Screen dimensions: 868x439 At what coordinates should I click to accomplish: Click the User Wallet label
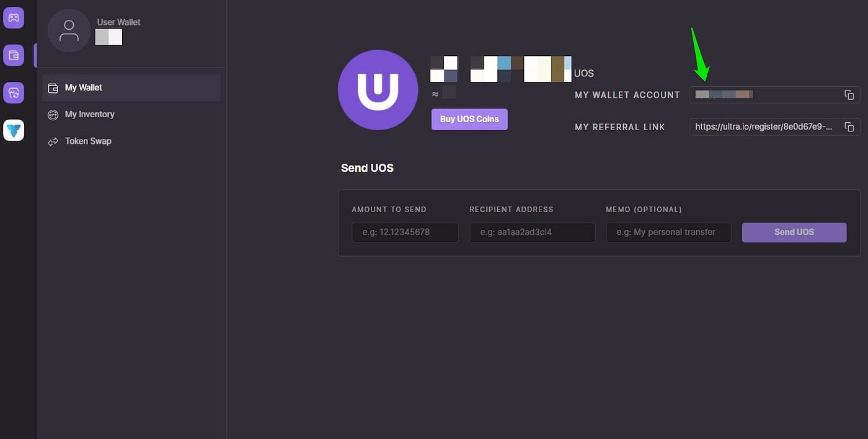(119, 22)
